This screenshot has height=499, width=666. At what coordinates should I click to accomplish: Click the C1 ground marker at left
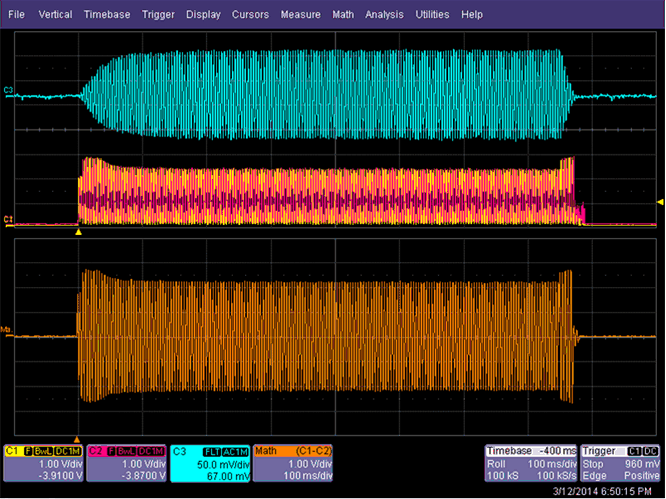pyautogui.click(x=9, y=219)
